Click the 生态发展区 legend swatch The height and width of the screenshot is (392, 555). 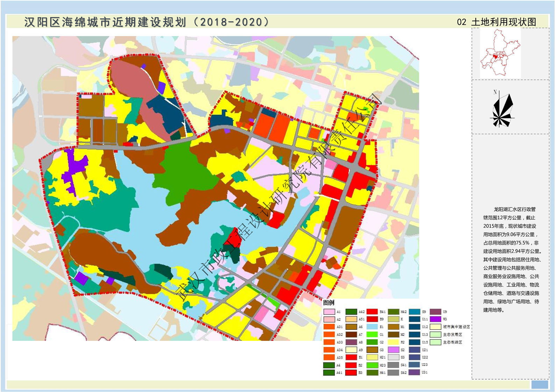(435, 335)
